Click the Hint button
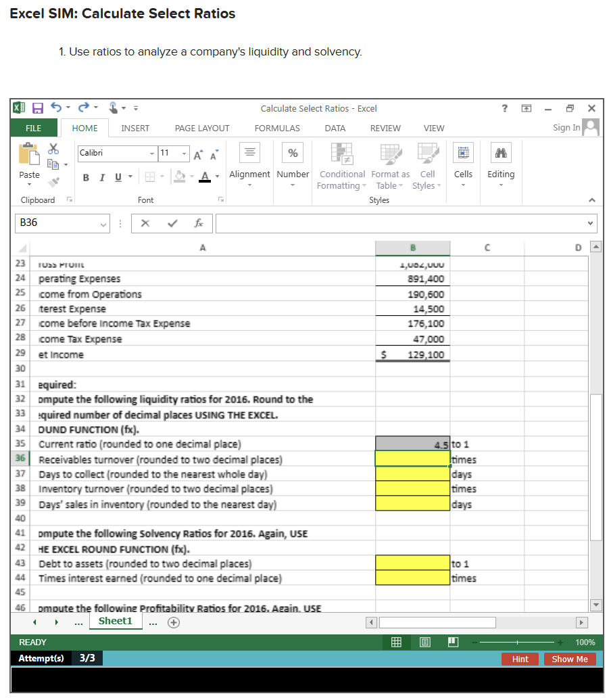The height and width of the screenshot is (700, 609). (x=520, y=658)
